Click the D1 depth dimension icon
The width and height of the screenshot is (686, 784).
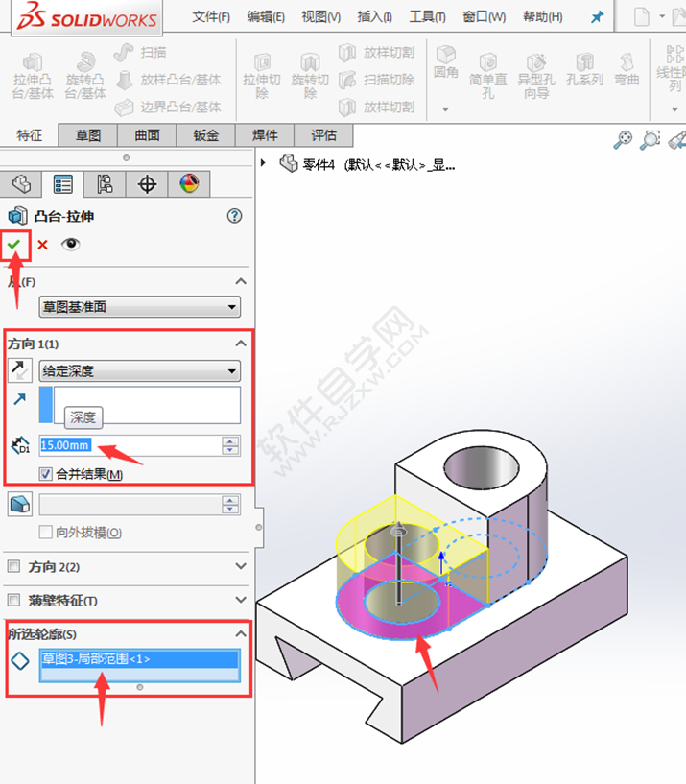[20, 445]
